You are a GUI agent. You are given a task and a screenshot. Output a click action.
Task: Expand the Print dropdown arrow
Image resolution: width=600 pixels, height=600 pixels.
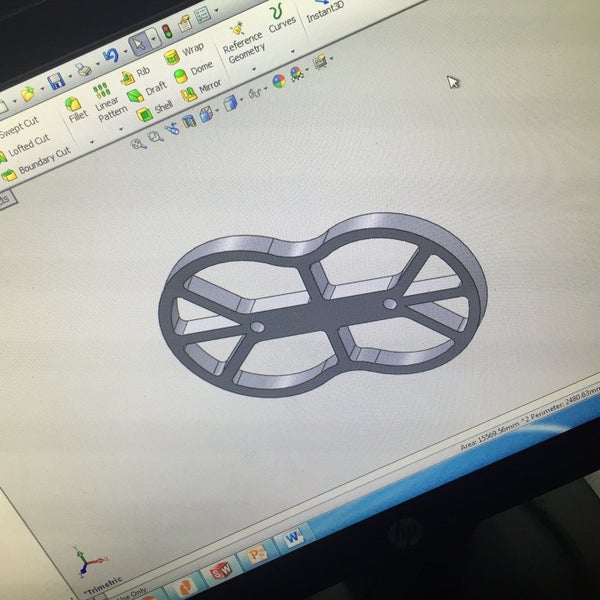click(x=98, y=63)
